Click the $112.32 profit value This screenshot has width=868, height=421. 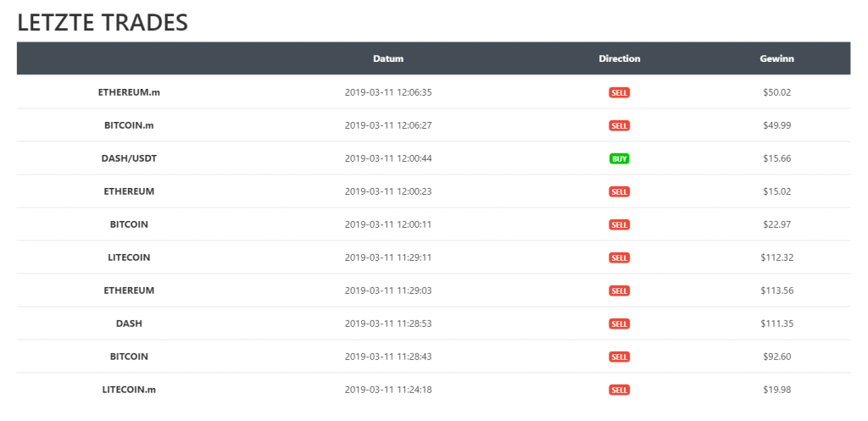tap(776, 258)
